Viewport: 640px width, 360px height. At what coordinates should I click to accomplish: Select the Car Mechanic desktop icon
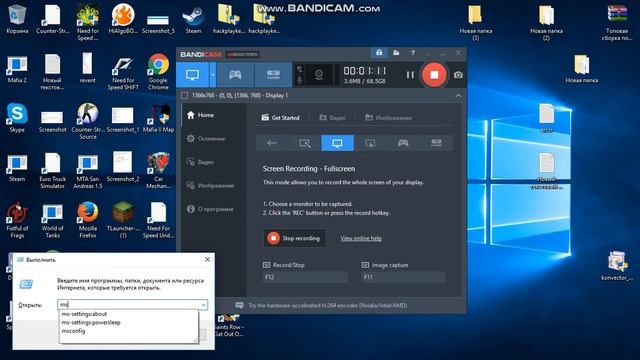tap(158, 171)
